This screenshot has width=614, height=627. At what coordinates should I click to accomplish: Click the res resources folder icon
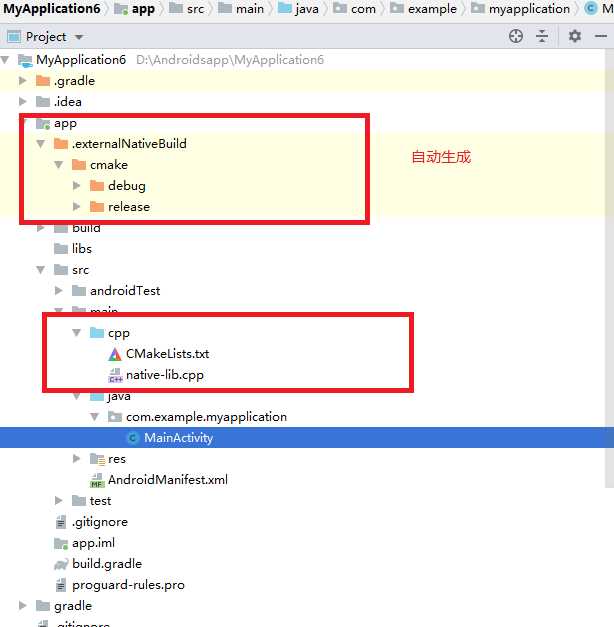[97, 459]
